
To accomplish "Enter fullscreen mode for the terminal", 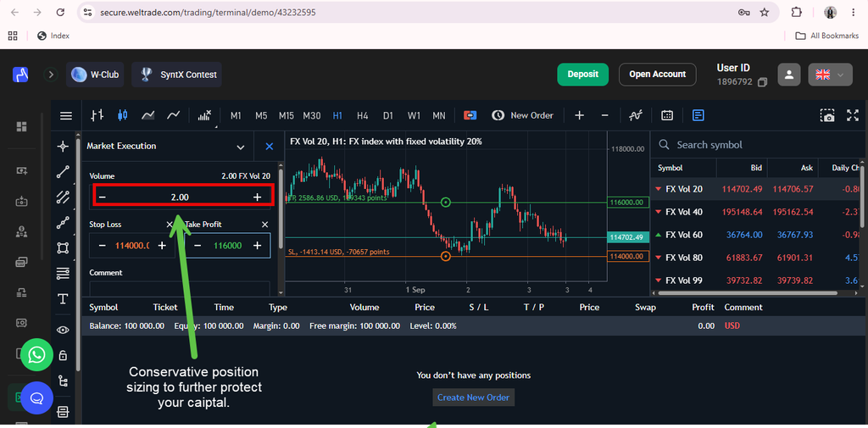I will (853, 115).
